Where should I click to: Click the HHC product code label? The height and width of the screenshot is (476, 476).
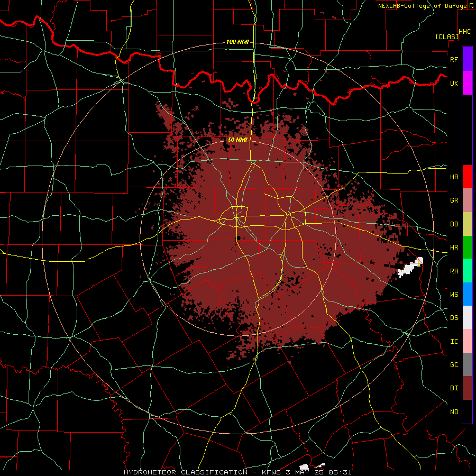(x=465, y=32)
